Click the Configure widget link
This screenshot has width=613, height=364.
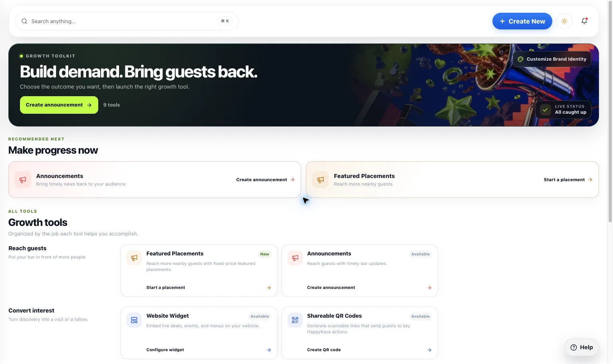coord(165,350)
